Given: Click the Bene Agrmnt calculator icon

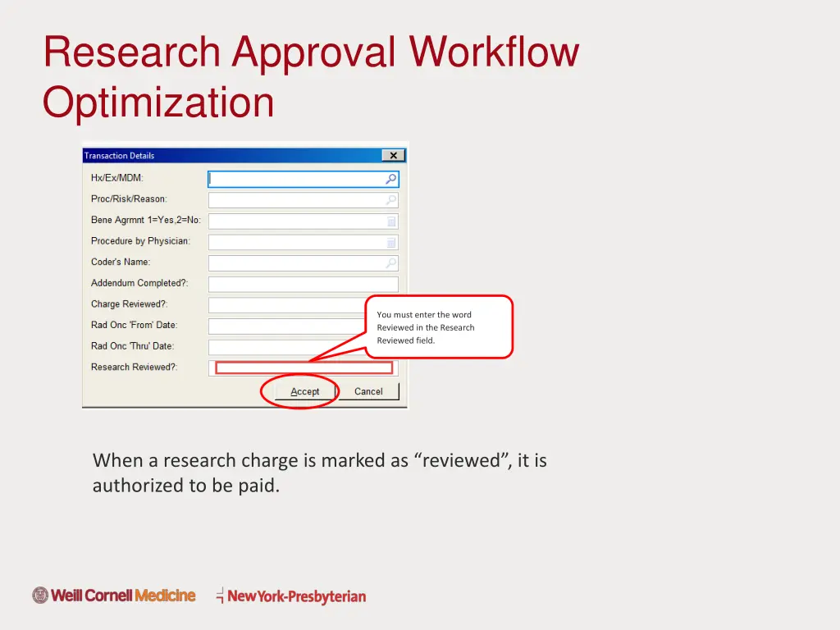Looking at the screenshot, I should coord(391,221).
